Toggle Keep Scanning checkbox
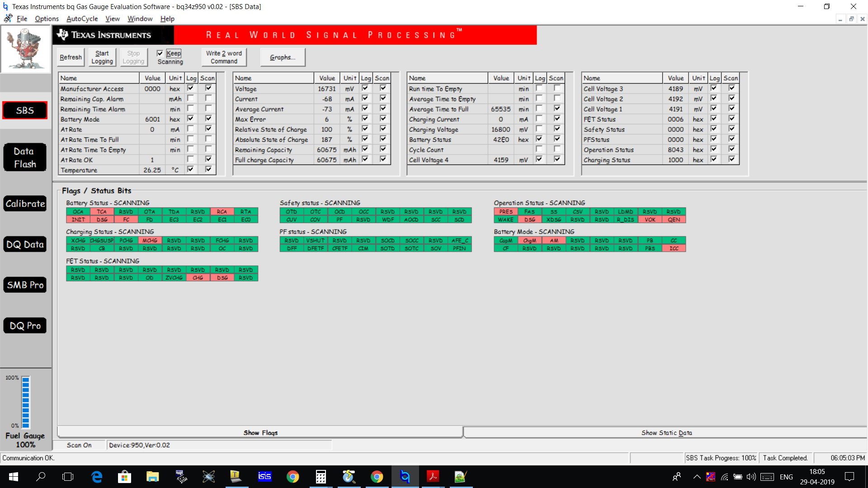The height and width of the screenshot is (488, 868). coord(160,53)
